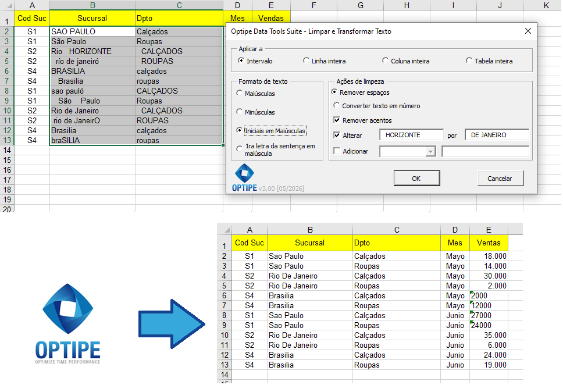Close the Optipe Data Tools dialog
563x392 pixels.
pos(528,31)
